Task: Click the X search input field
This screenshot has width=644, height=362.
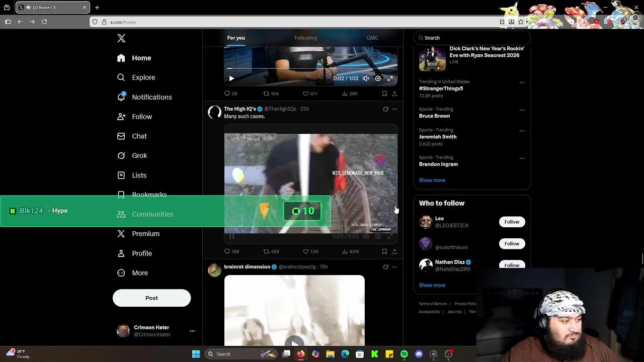Action: (x=472, y=38)
